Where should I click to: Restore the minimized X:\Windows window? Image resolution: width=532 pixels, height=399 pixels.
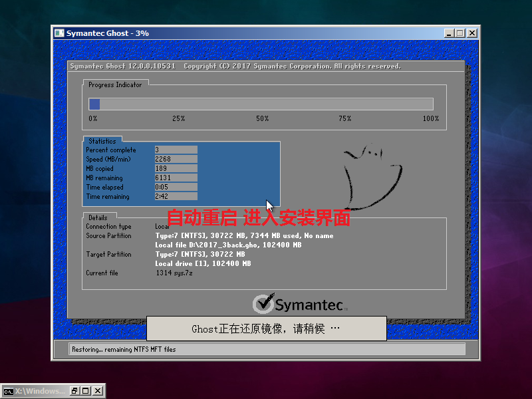coord(74,391)
